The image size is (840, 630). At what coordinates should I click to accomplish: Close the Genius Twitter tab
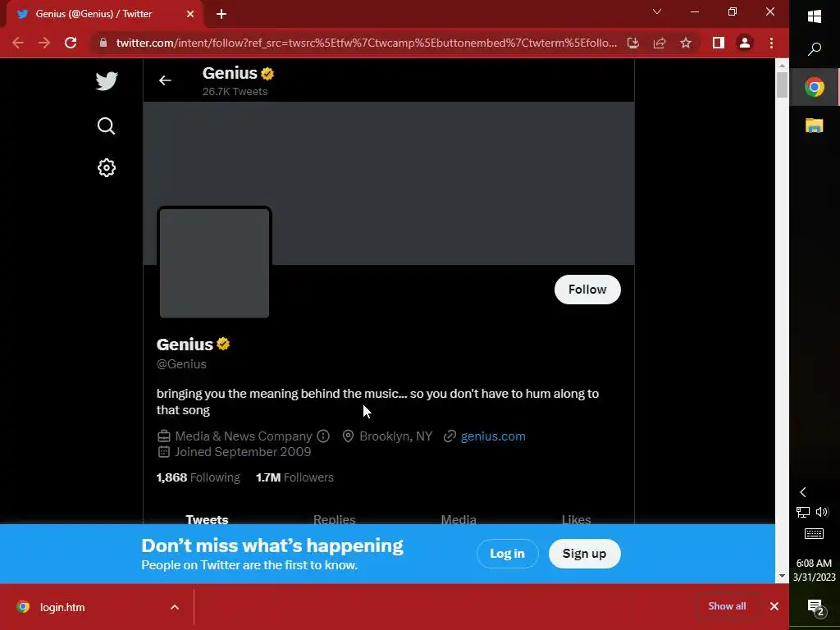click(x=190, y=14)
